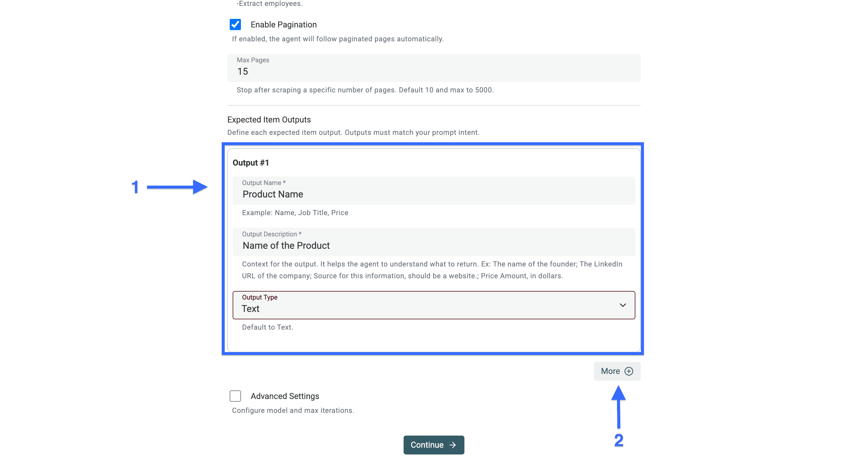
Task: Click the blue upward arrow labeled 2
Action: pos(618,407)
